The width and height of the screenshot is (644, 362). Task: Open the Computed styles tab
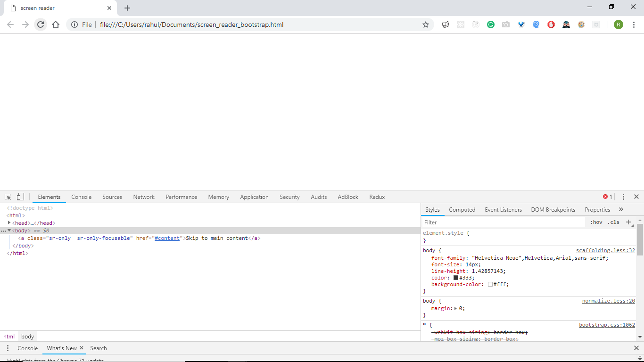(462, 210)
